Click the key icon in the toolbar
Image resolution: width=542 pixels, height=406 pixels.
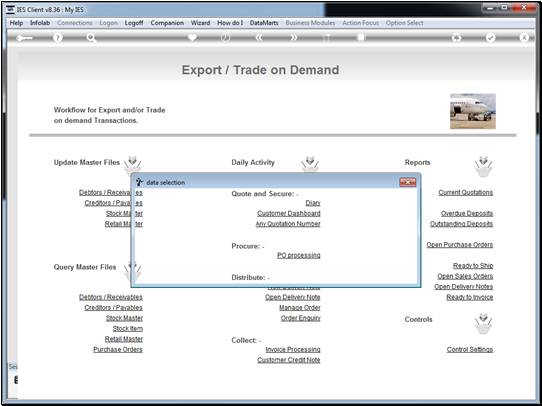point(24,38)
